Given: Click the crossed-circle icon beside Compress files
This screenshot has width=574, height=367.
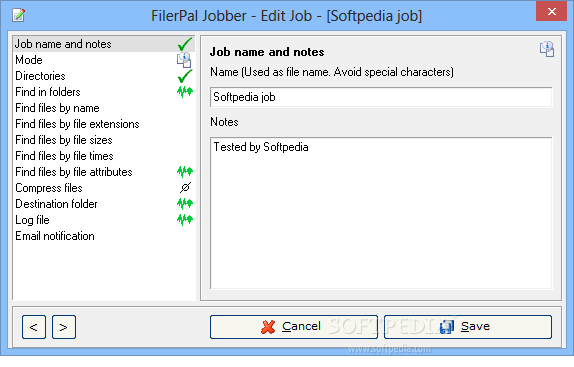Looking at the screenshot, I should click(185, 187).
